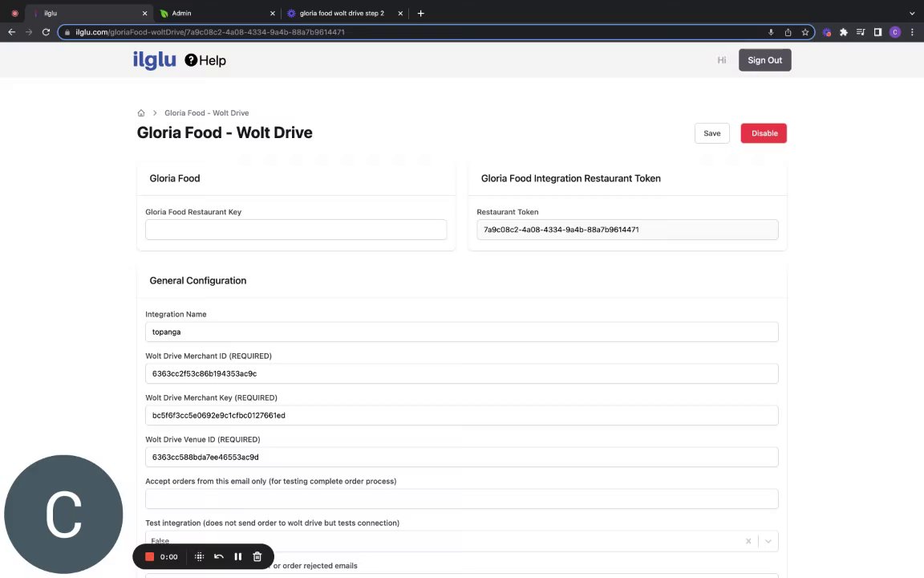Reload the ilglu page

(46, 32)
